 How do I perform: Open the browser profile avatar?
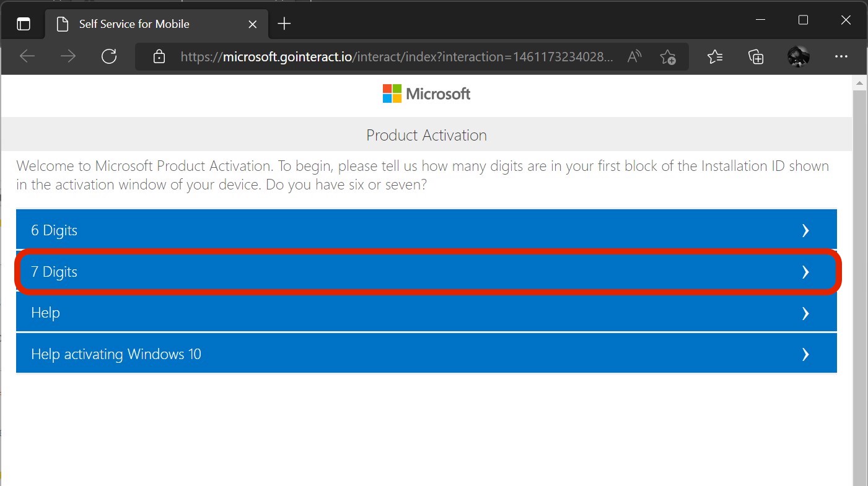click(x=799, y=57)
